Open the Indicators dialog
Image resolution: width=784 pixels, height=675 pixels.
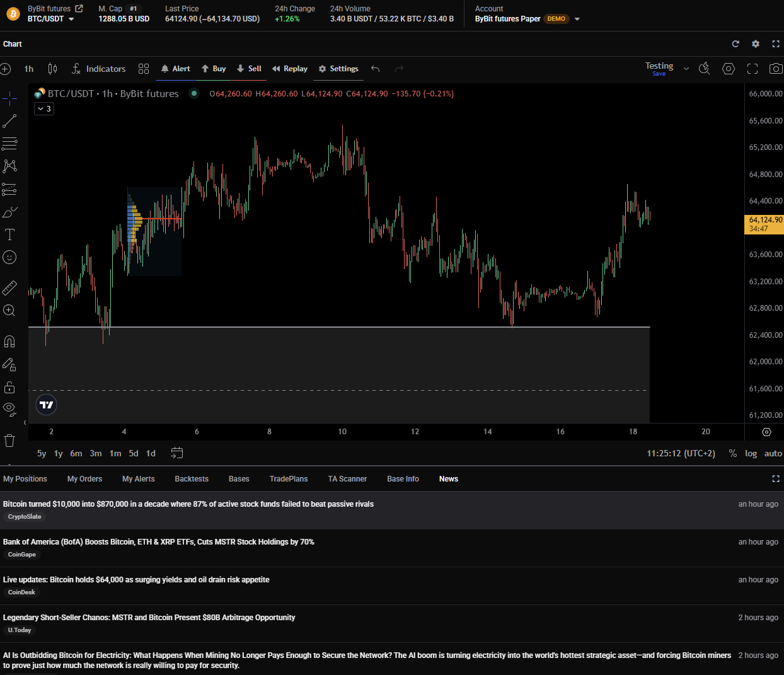coord(98,69)
